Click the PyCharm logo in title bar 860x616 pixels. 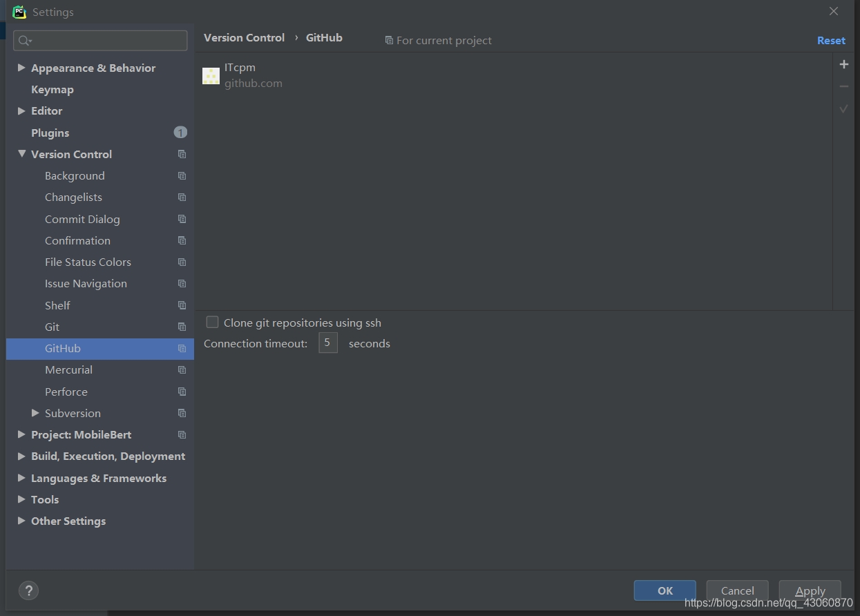pyautogui.click(x=19, y=12)
